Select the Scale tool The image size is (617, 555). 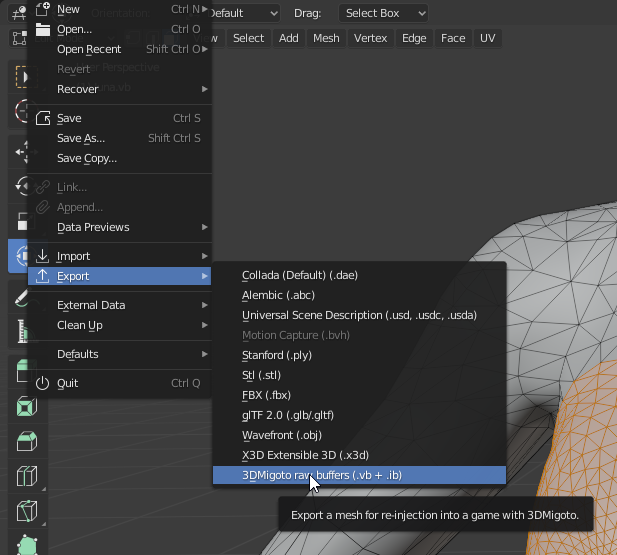(22, 221)
